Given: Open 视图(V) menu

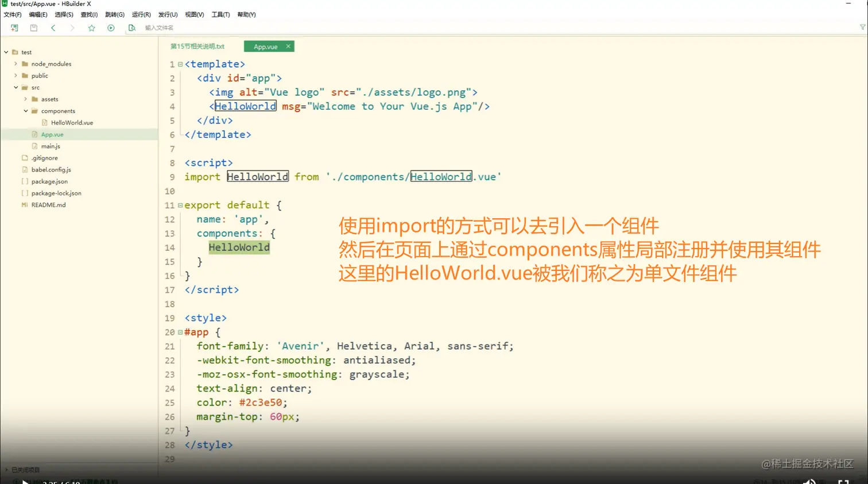Looking at the screenshot, I should point(195,14).
